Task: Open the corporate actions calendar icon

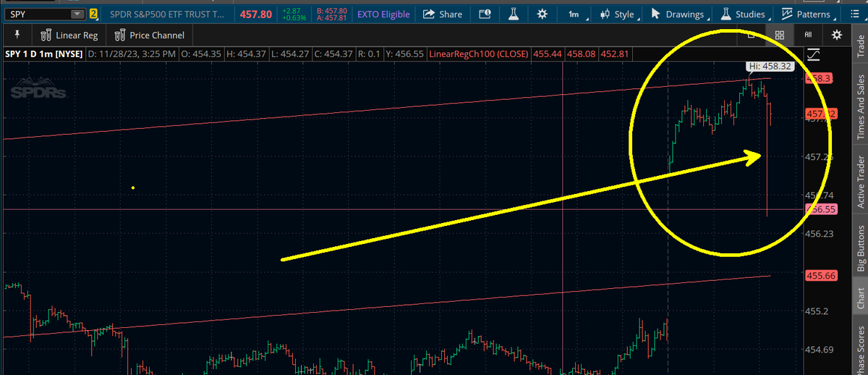Action: (485, 14)
